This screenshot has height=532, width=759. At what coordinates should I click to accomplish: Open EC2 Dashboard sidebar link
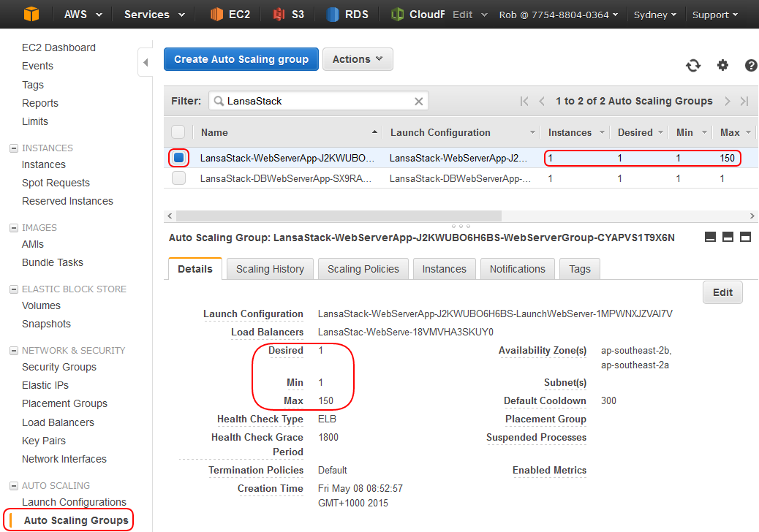pyautogui.click(x=58, y=47)
